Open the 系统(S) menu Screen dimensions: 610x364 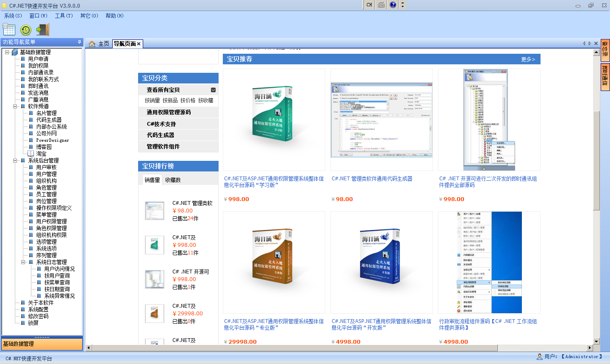click(13, 16)
